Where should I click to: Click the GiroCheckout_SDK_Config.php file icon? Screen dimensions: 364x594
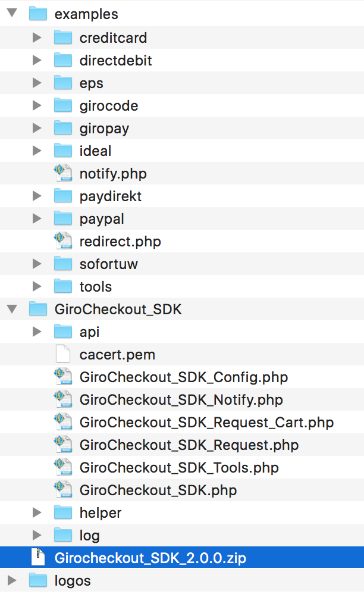pyautogui.click(x=63, y=377)
